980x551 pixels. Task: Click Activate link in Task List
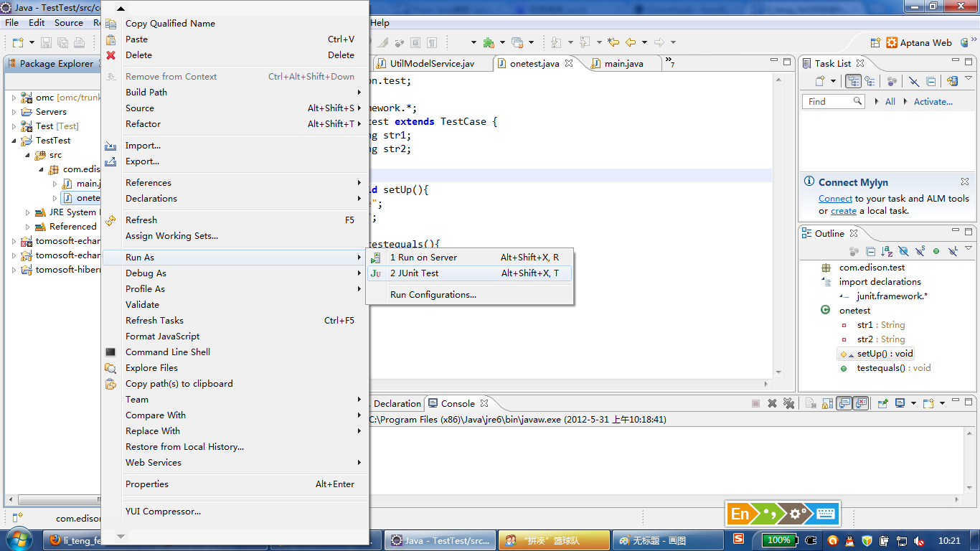pyautogui.click(x=933, y=102)
